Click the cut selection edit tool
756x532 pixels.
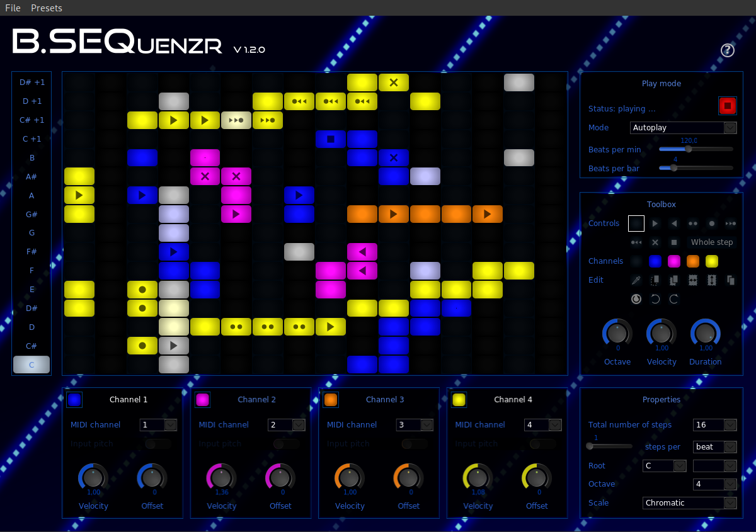[x=655, y=280]
